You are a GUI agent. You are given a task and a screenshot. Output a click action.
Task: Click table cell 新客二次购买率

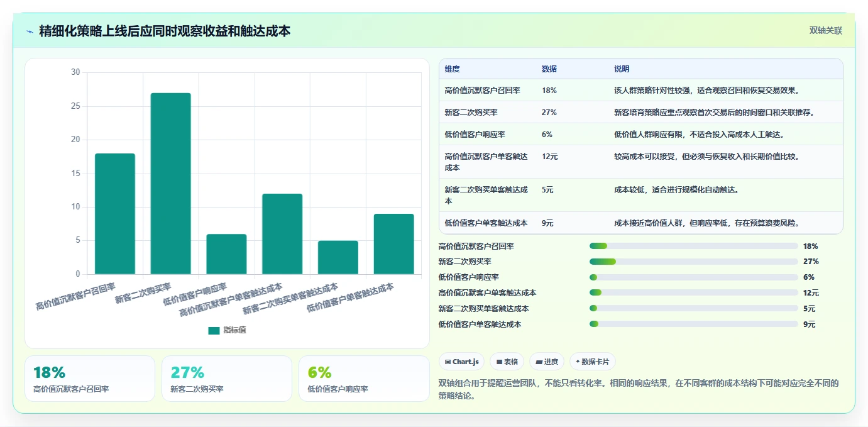[471, 113]
